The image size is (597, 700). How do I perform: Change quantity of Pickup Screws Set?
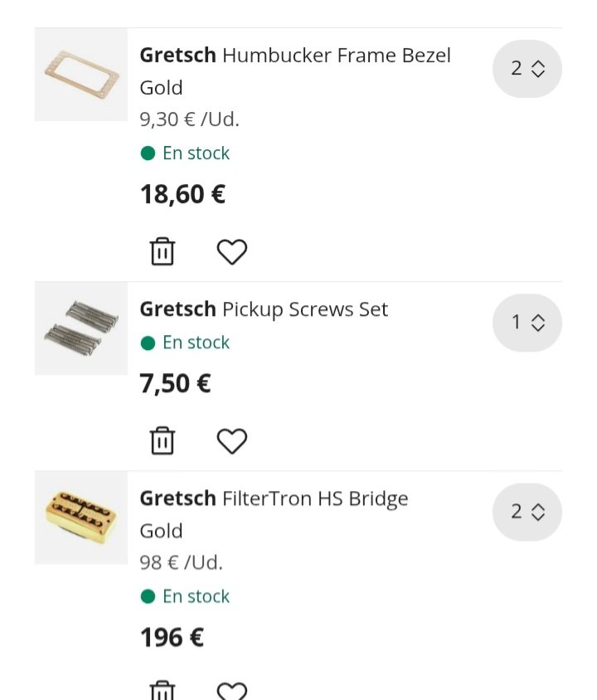pos(527,323)
